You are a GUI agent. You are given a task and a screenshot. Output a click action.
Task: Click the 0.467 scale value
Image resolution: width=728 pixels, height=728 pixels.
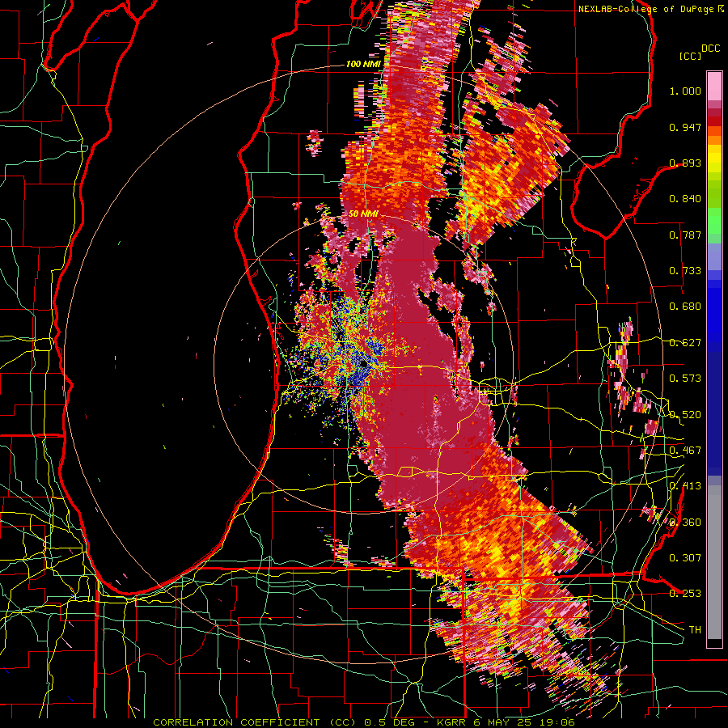point(685,451)
